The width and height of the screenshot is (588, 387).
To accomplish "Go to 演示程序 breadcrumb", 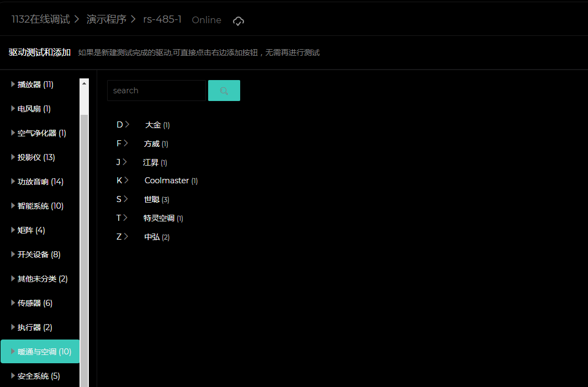I will pyautogui.click(x=107, y=19).
